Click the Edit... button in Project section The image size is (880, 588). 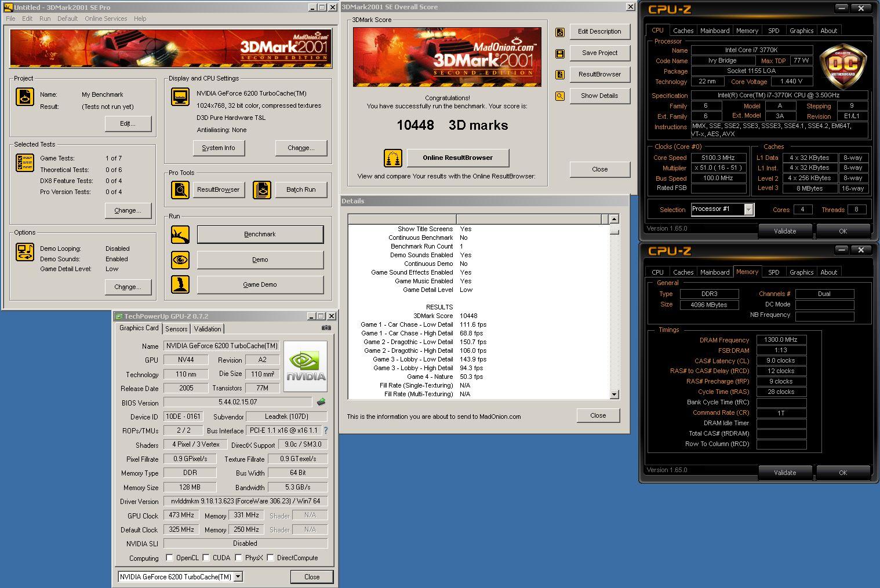128,123
